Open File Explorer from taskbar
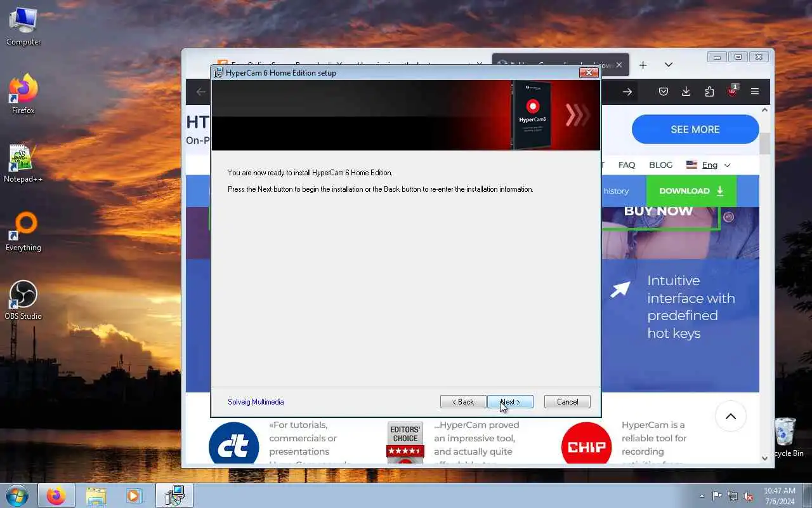 point(96,495)
